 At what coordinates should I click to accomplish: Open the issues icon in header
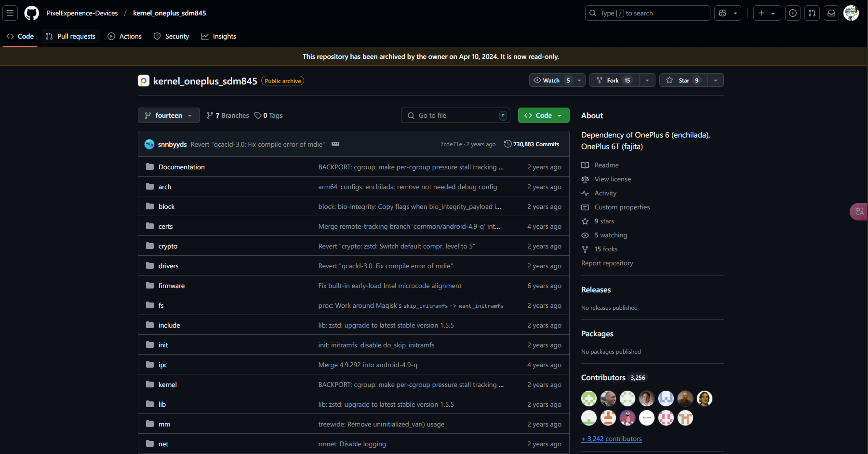click(793, 13)
